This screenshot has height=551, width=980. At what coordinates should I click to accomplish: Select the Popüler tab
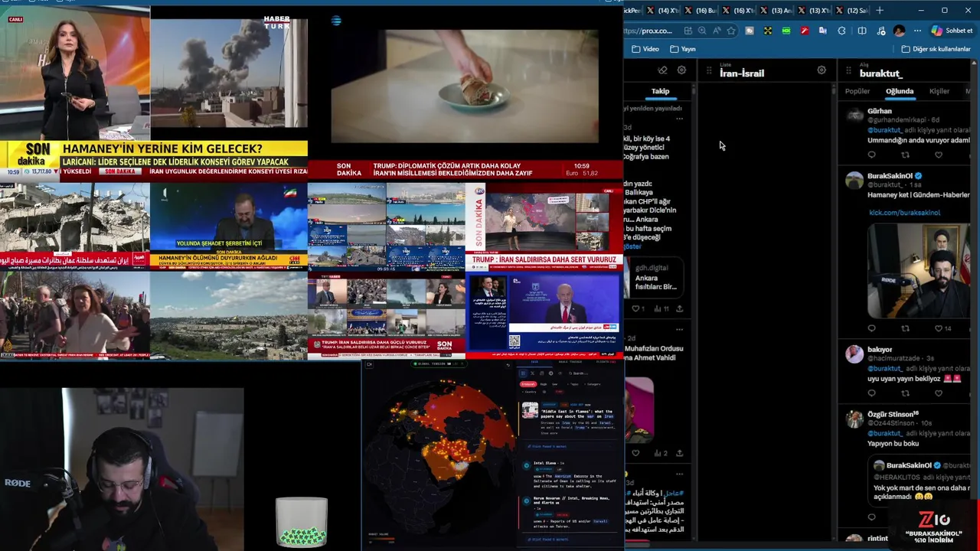(x=857, y=91)
